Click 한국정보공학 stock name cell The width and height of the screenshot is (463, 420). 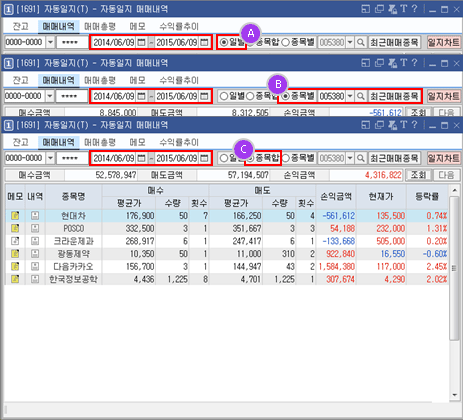[73, 279]
